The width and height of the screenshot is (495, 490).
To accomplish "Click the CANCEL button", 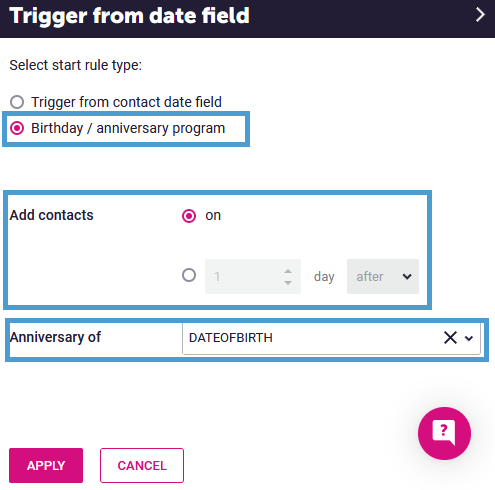I will 142,465.
